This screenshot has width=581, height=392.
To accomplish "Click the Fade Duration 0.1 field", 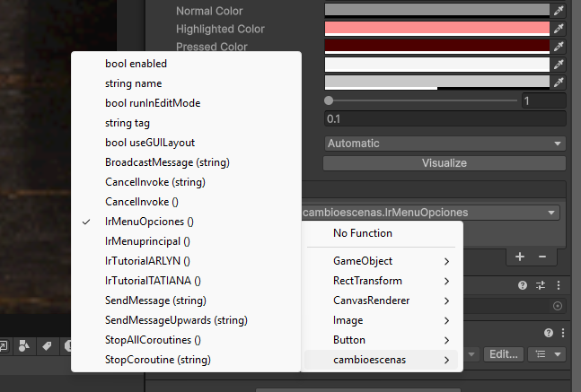I will point(445,118).
